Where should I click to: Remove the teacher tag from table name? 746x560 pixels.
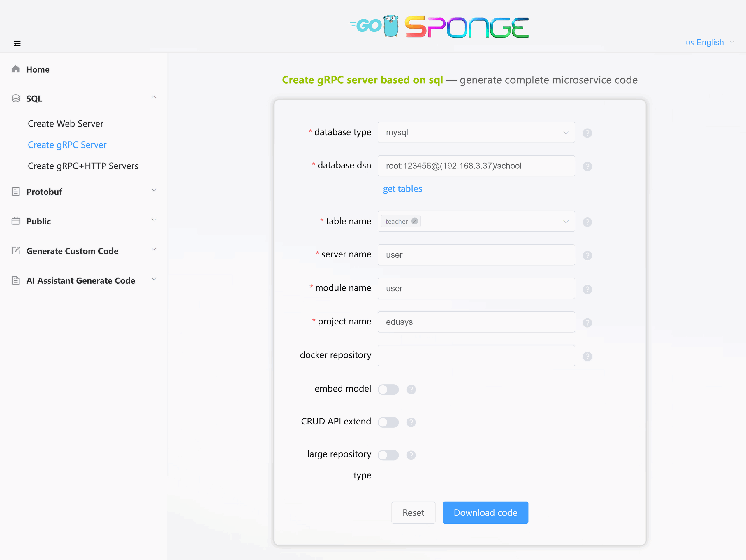point(414,221)
